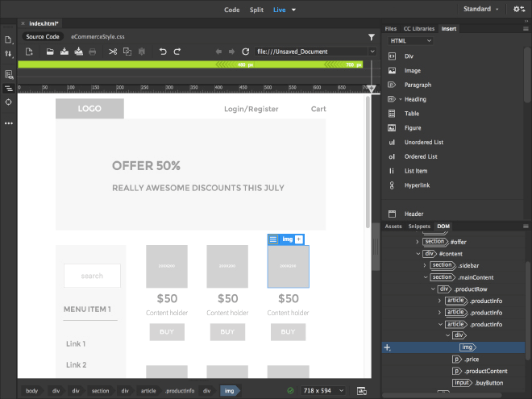Select the Source Code toggle
Viewport: 532px width, 399px height.
pyautogui.click(x=43, y=36)
